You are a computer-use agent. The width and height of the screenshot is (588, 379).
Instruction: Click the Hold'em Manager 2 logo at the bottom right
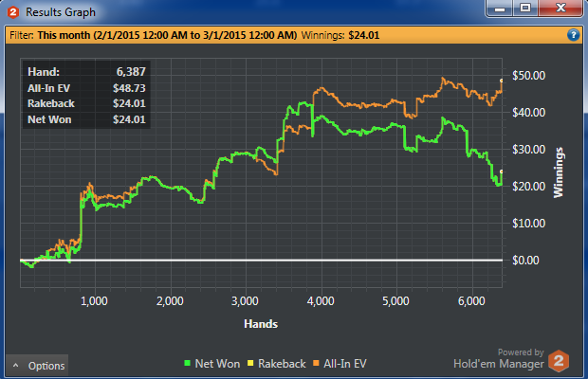click(559, 361)
